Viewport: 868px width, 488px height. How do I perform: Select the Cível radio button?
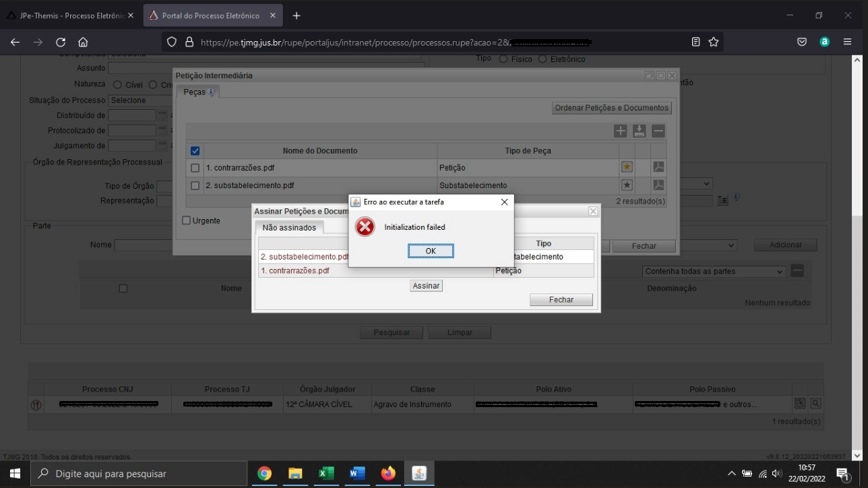tap(117, 85)
